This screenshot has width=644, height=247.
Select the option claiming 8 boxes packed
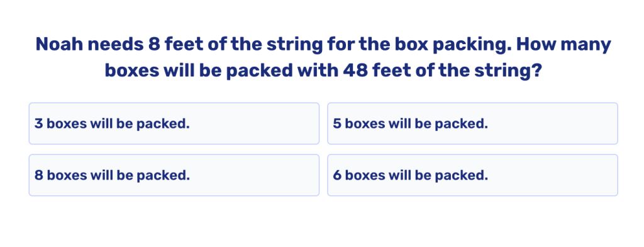click(x=174, y=175)
